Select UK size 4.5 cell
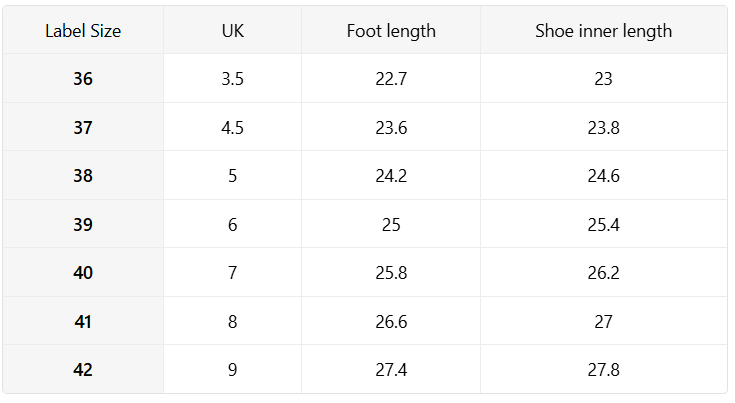 coord(232,127)
